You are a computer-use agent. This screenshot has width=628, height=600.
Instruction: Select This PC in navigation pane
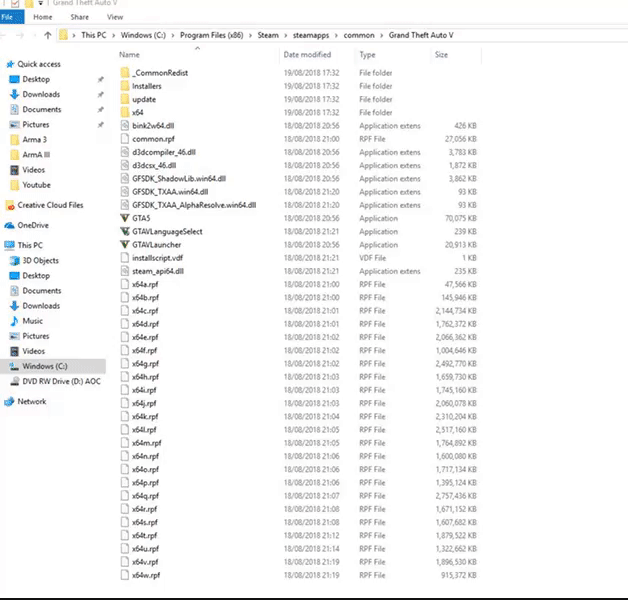[30, 245]
